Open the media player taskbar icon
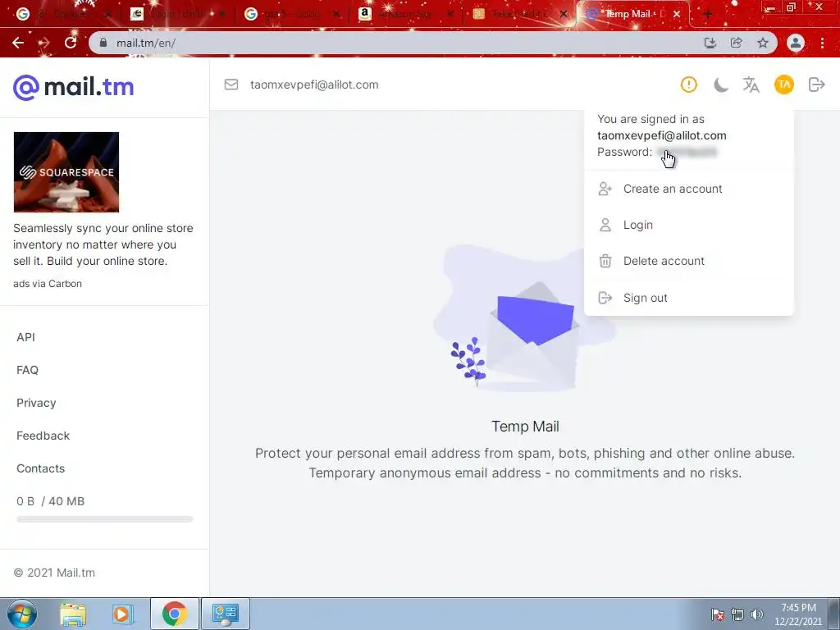 (122, 614)
